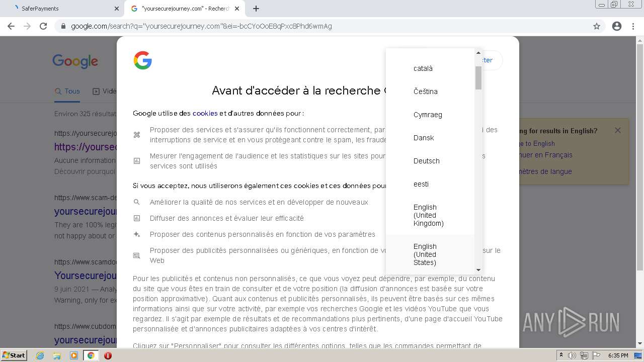Viewport: 644px width, 362px height.
Task: Select English (United States) option
Action: [x=430, y=254]
